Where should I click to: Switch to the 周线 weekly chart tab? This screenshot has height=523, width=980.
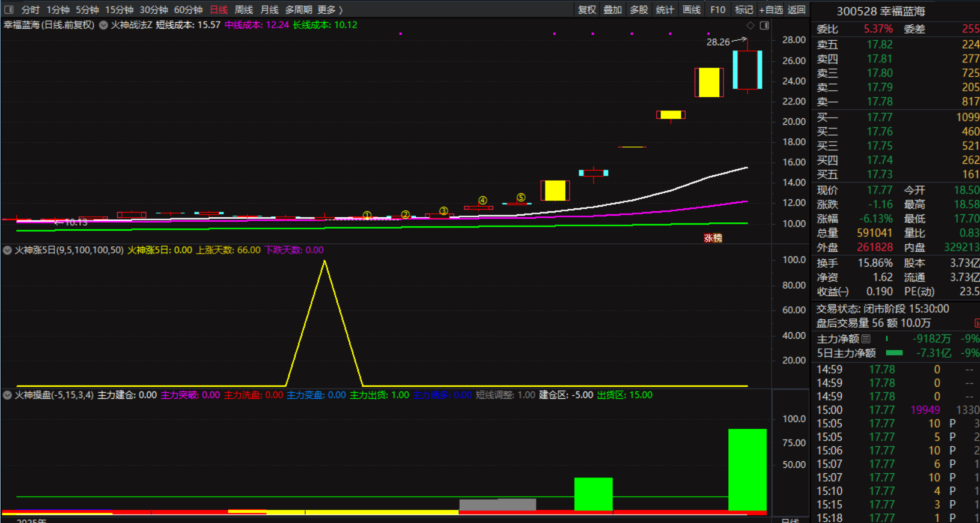243,10
